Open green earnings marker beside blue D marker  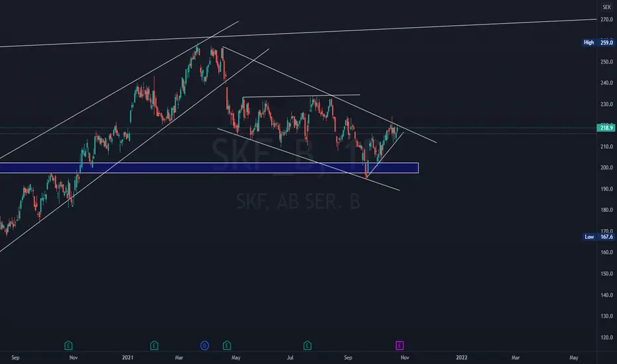[226, 345]
